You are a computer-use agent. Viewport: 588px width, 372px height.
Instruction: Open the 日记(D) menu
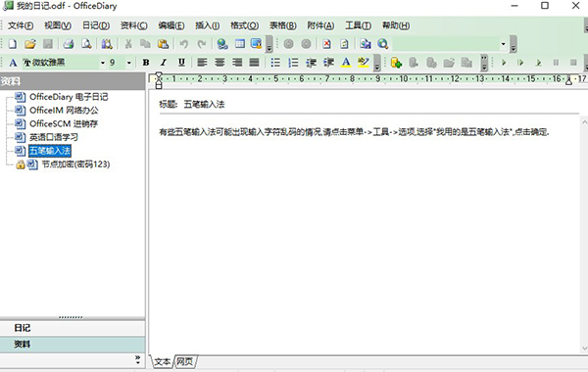tap(96, 25)
